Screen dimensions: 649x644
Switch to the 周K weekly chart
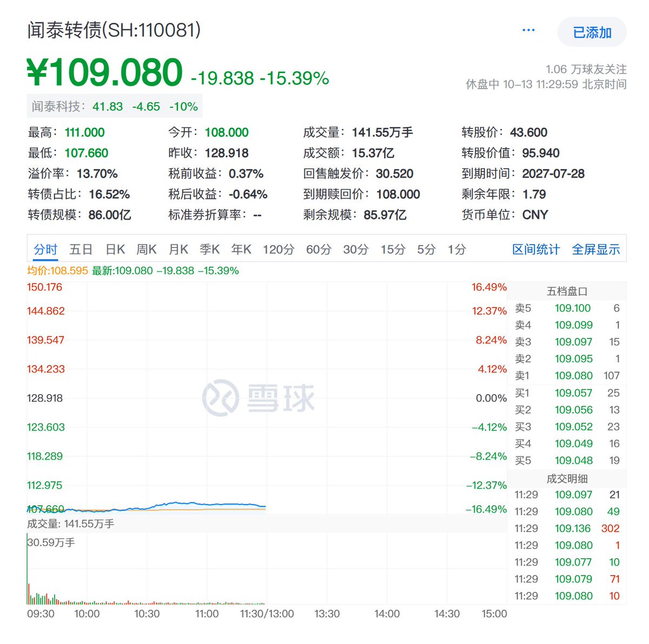147,249
